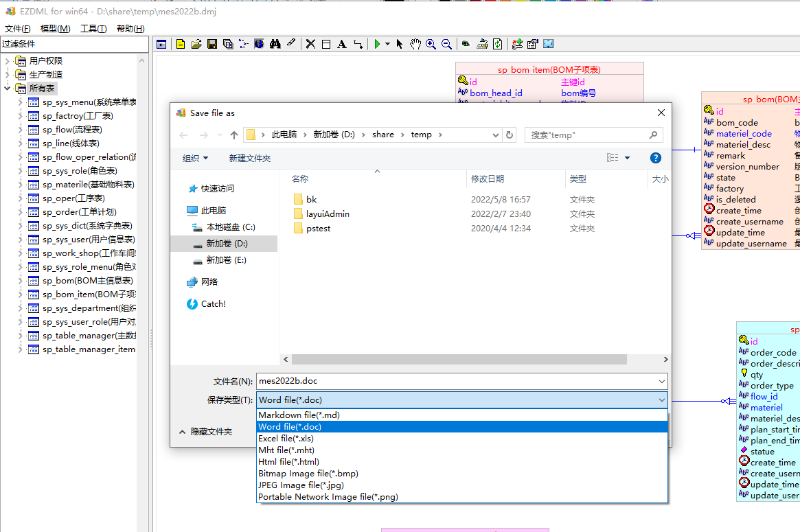
Task: Click the binoculars Find toolbar icon
Action: pyautogui.click(x=275, y=45)
